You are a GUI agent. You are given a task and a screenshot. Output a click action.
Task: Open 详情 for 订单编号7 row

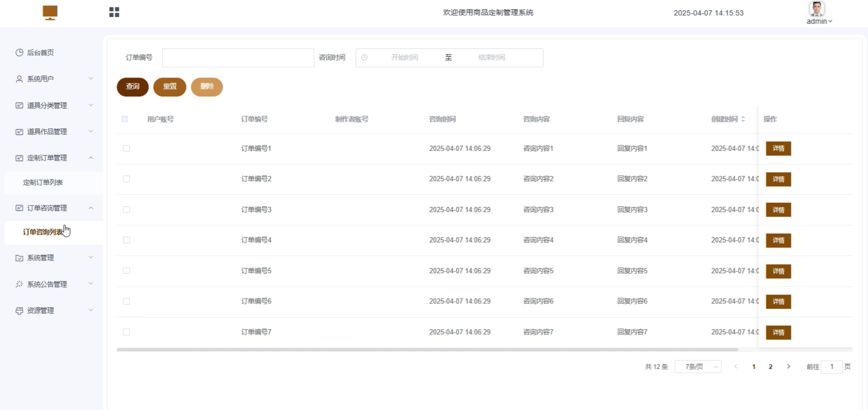click(x=779, y=332)
